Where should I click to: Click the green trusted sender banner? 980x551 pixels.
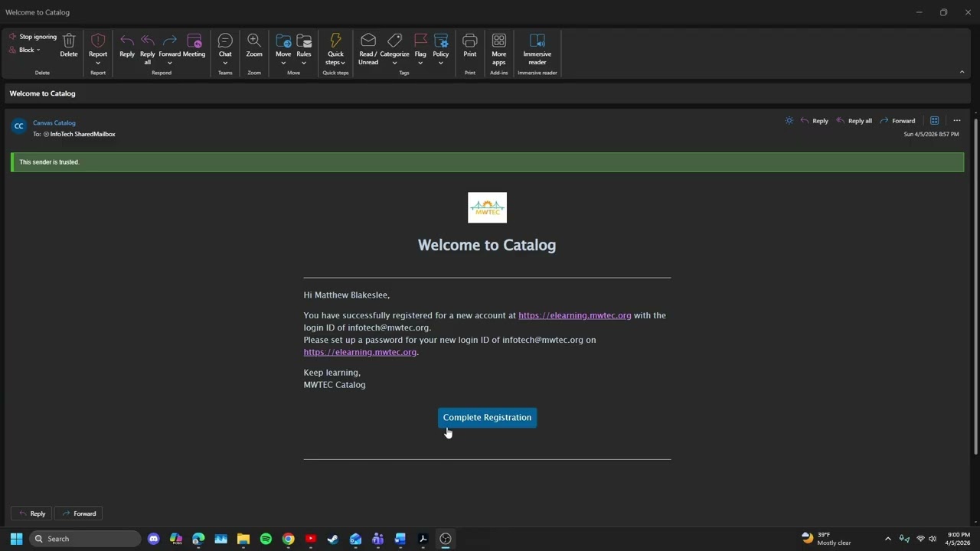pos(487,162)
